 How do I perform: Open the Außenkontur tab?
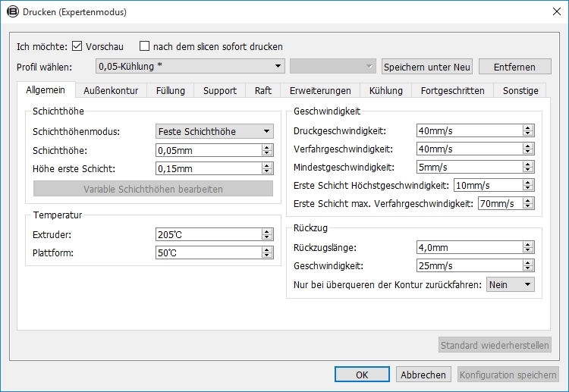(111, 91)
